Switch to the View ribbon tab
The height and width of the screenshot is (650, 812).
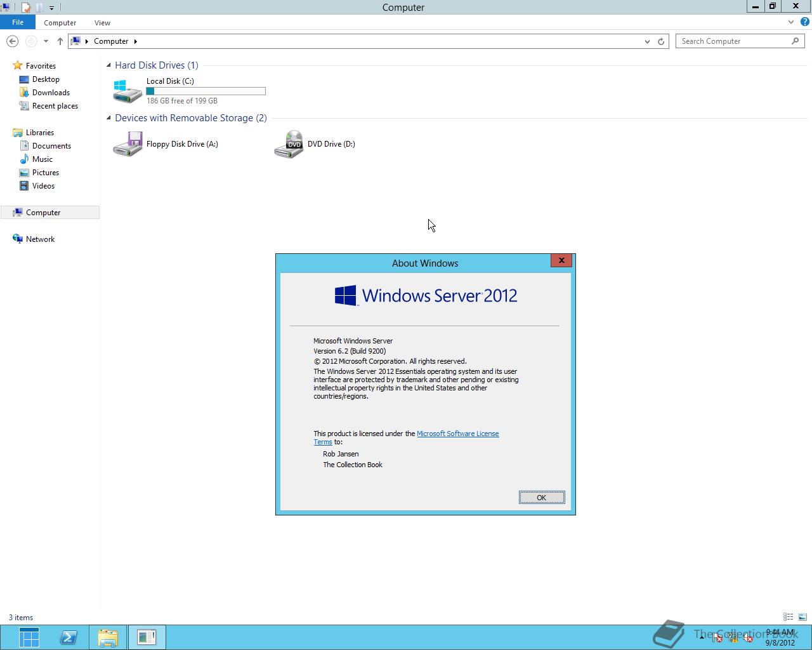(x=102, y=23)
